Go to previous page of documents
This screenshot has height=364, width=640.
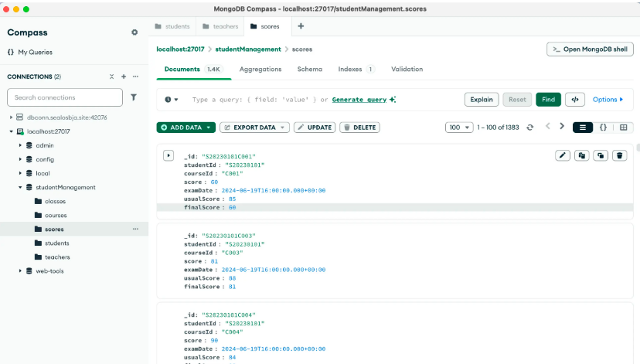[548, 127]
